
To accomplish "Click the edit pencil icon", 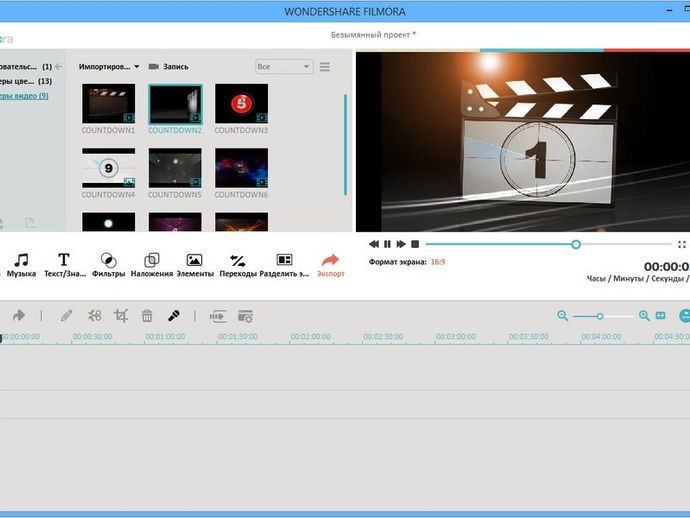I will pos(66,316).
